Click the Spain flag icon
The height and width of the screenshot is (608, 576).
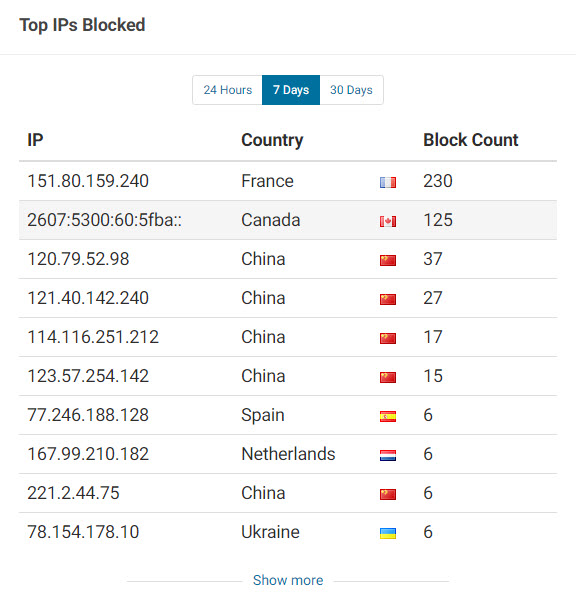388,416
